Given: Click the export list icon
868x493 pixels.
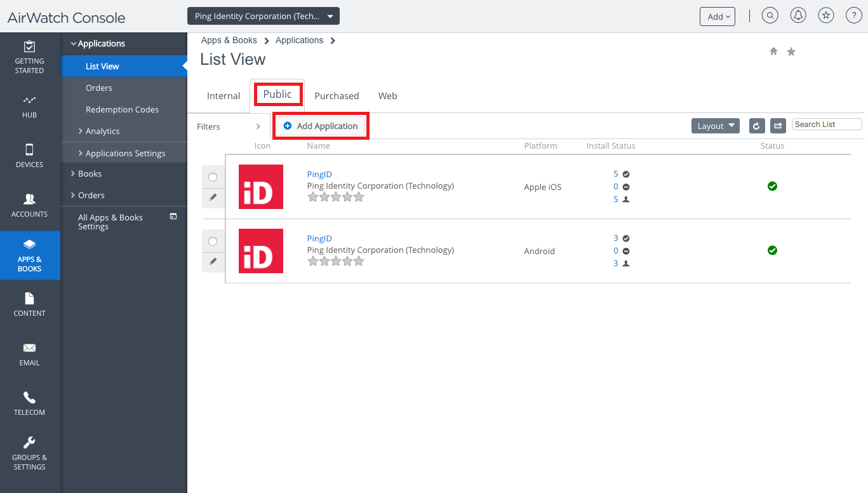Looking at the screenshot, I should click(x=778, y=126).
